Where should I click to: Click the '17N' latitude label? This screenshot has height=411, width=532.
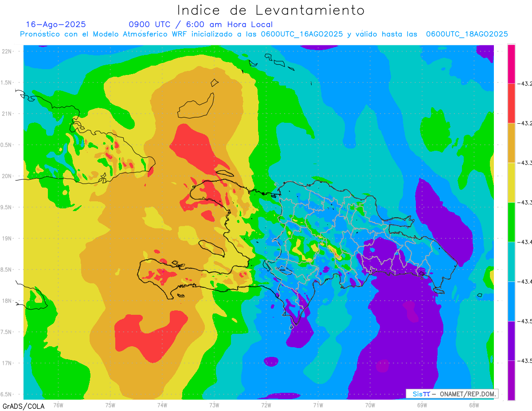(8, 363)
